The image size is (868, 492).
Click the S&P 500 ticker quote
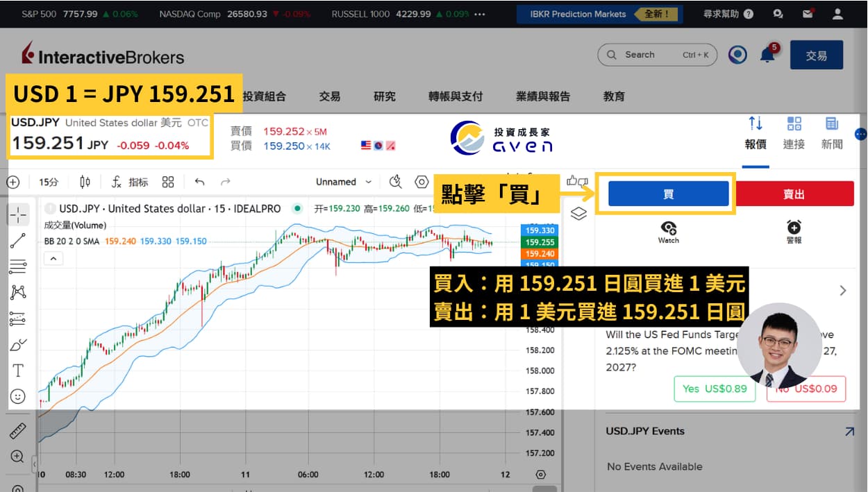click(80, 14)
